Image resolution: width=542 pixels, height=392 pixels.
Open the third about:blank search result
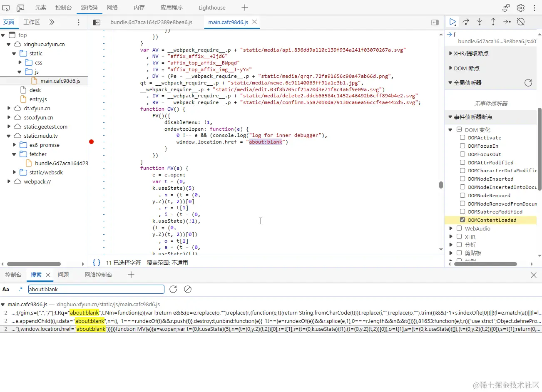click(x=271, y=329)
